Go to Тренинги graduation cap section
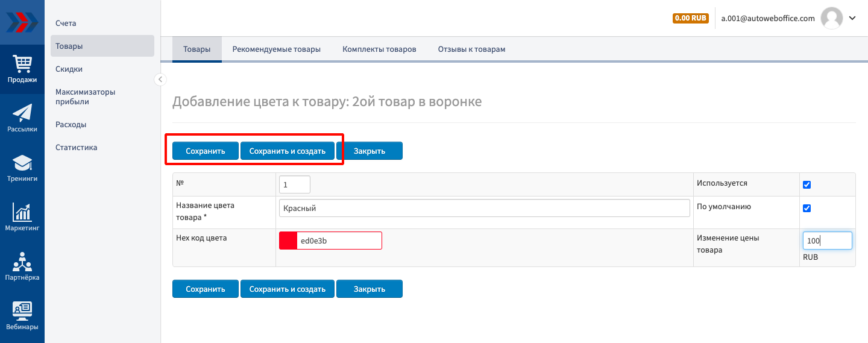Viewport: 868px width, 343px height. click(x=22, y=168)
